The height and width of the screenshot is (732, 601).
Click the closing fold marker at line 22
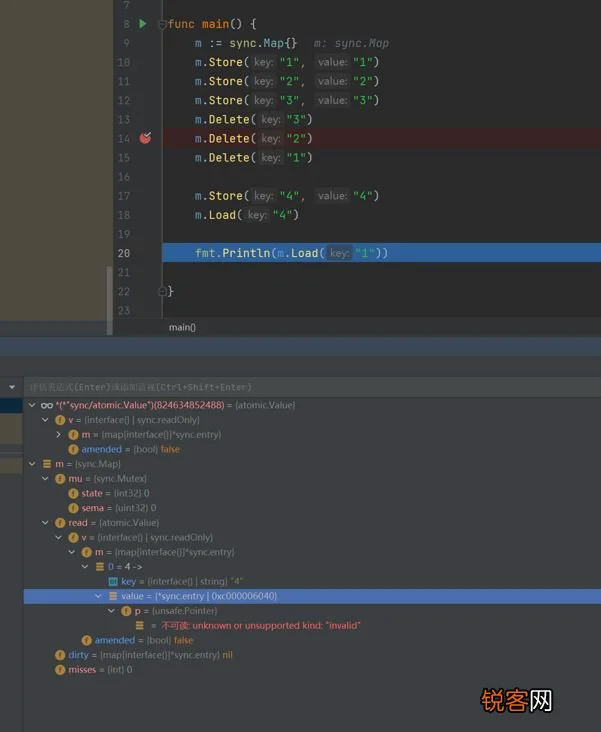click(162, 291)
